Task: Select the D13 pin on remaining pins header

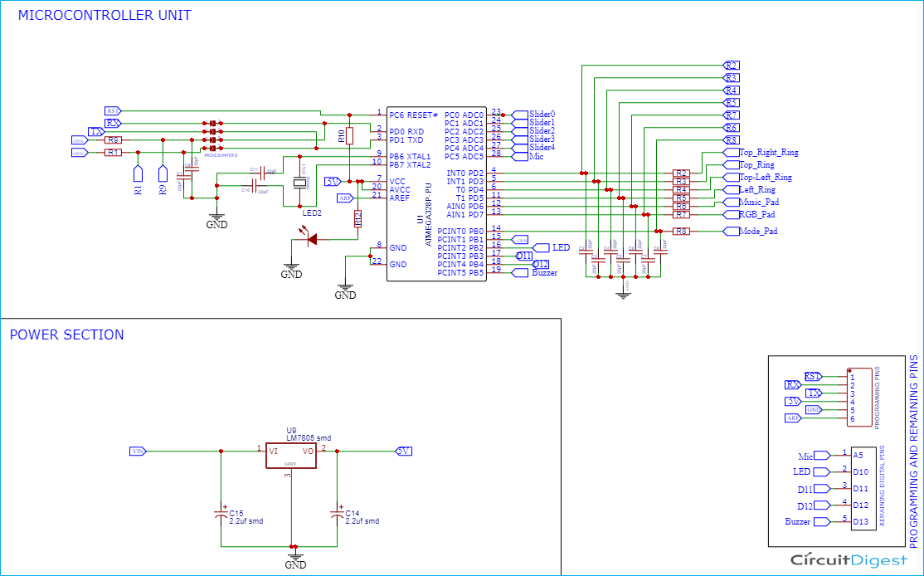Action: pyautogui.click(x=860, y=521)
